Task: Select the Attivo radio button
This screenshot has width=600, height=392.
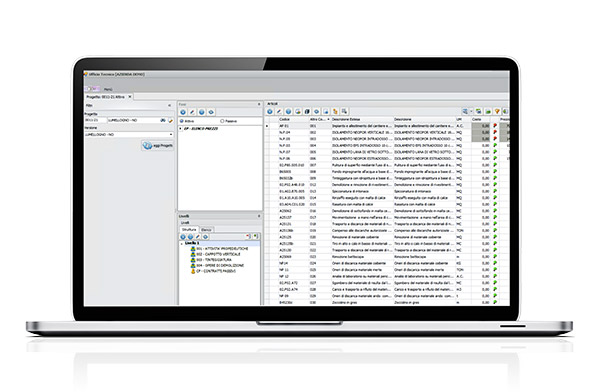Action: click(x=181, y=121)
